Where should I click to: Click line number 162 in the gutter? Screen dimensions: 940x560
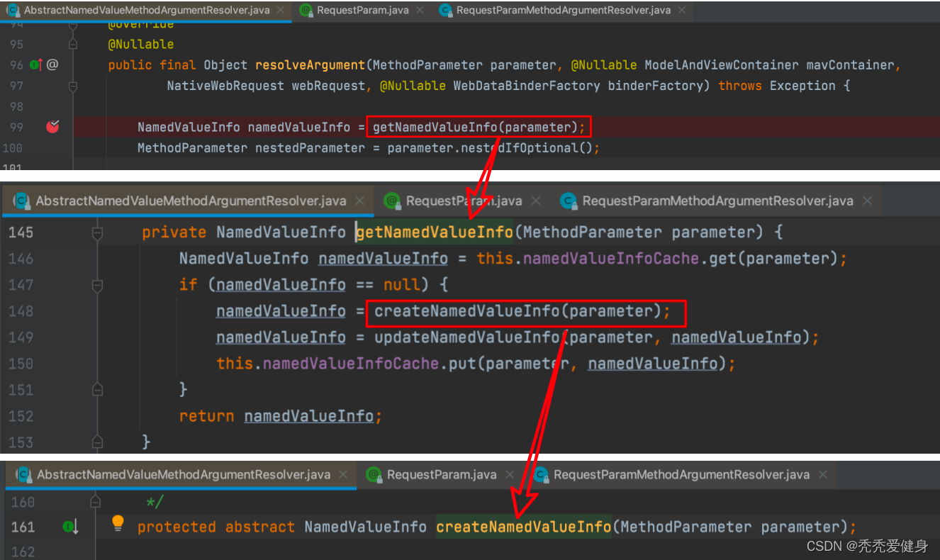tap(23, 551)
